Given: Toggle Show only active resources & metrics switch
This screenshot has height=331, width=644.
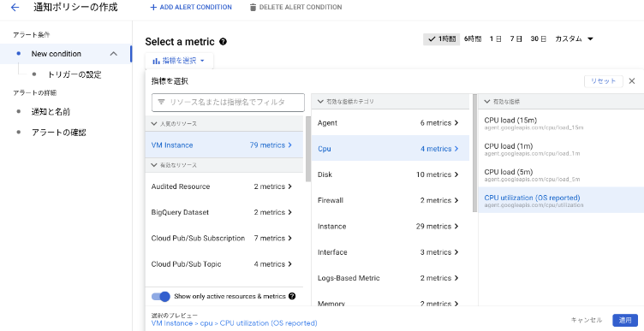Looking at the screenshot, I should coord(161,297).
